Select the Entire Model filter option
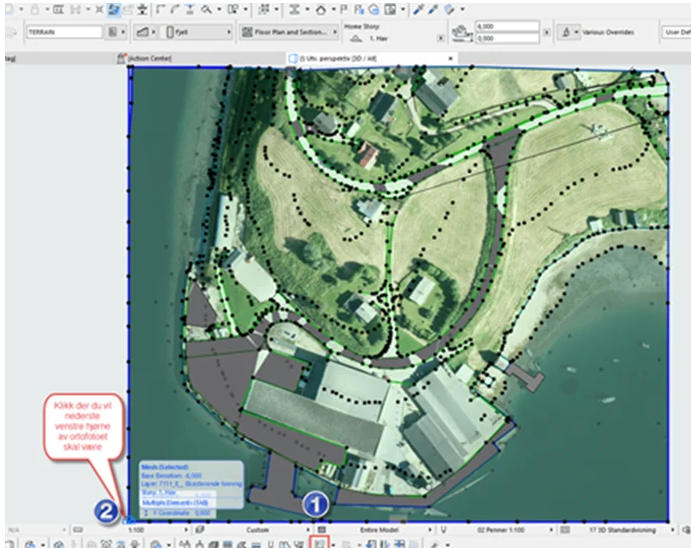The height and width of the screenshot is (548, 691). (377, 525)
